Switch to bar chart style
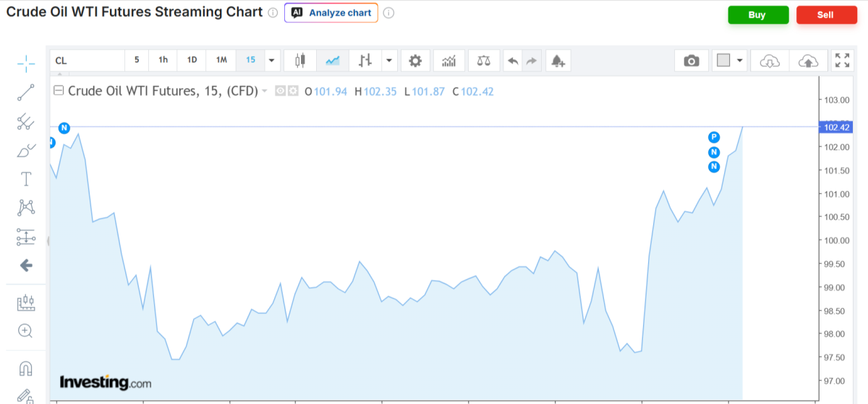The width and height of the screenshot is (868, 404). coord(365,61)
